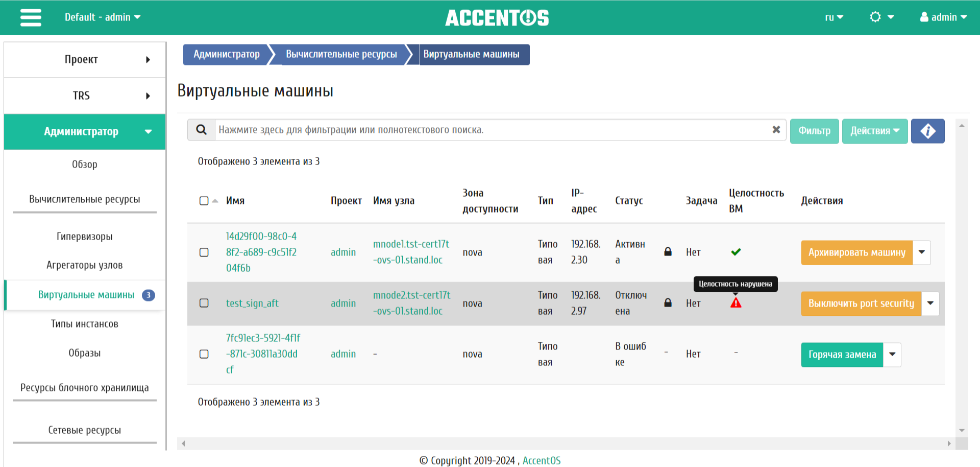
Task: Click the vertical scrollbar down arrow
Action: pyautogui.click(x=962, y=430)
